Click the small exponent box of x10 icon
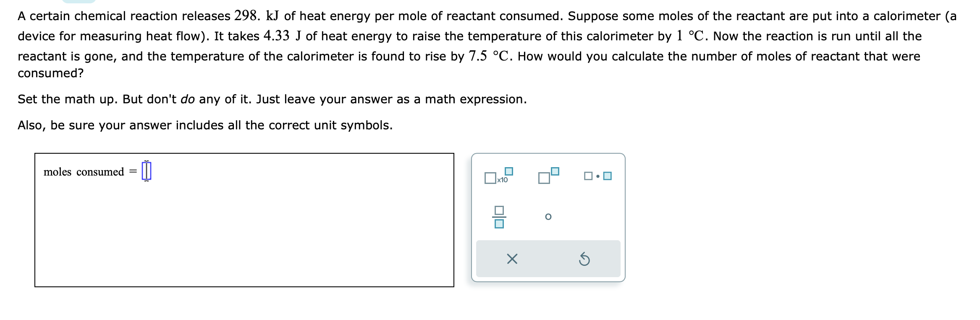 click(509, 171)
